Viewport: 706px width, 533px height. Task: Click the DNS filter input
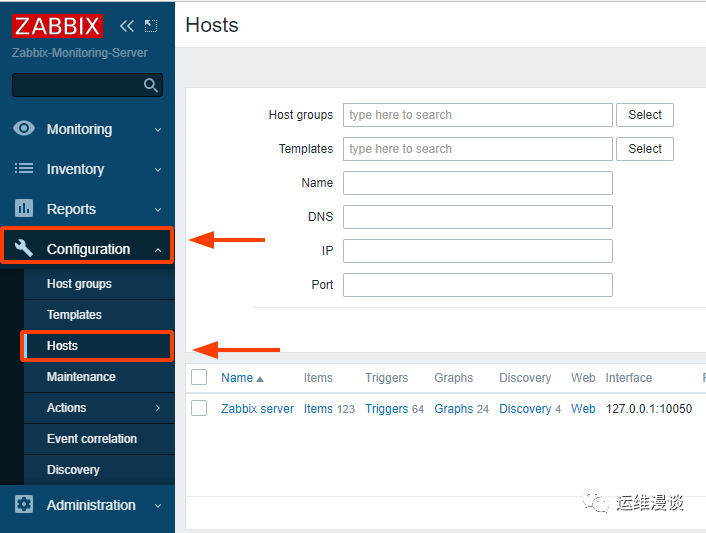[478, 217]
